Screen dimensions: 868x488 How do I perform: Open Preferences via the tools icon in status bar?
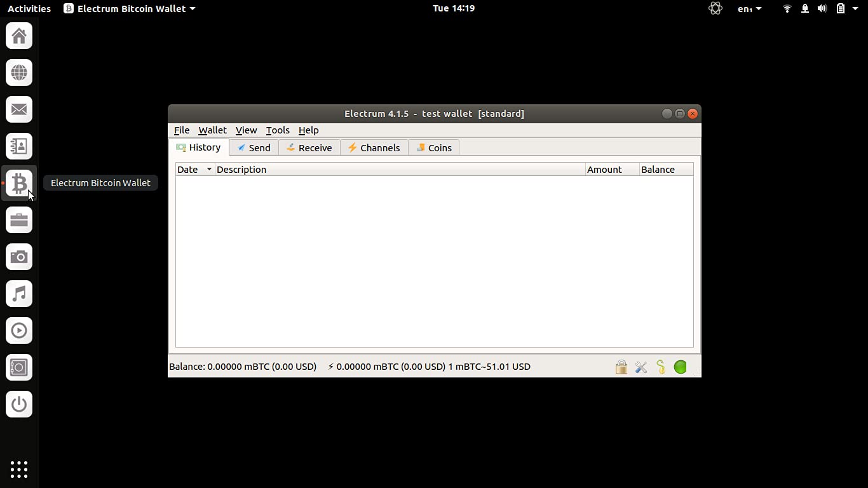(x=641, y=367)
